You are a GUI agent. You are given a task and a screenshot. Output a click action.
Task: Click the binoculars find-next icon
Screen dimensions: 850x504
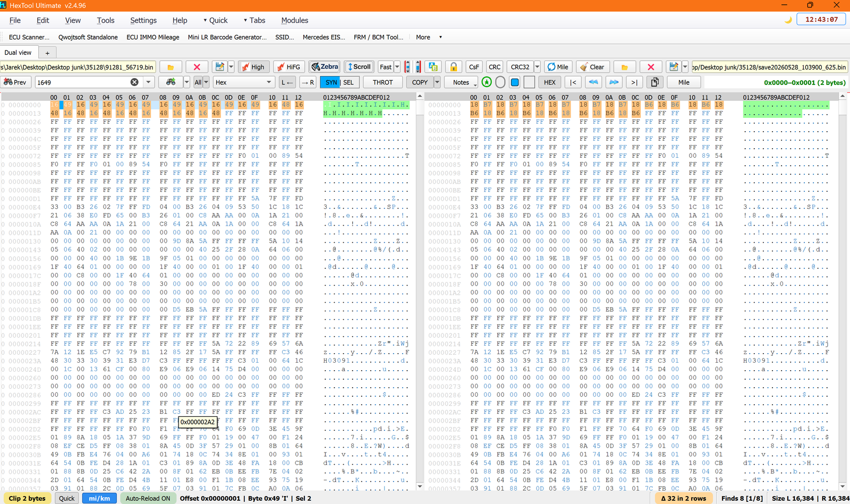[x=171, y=82]
